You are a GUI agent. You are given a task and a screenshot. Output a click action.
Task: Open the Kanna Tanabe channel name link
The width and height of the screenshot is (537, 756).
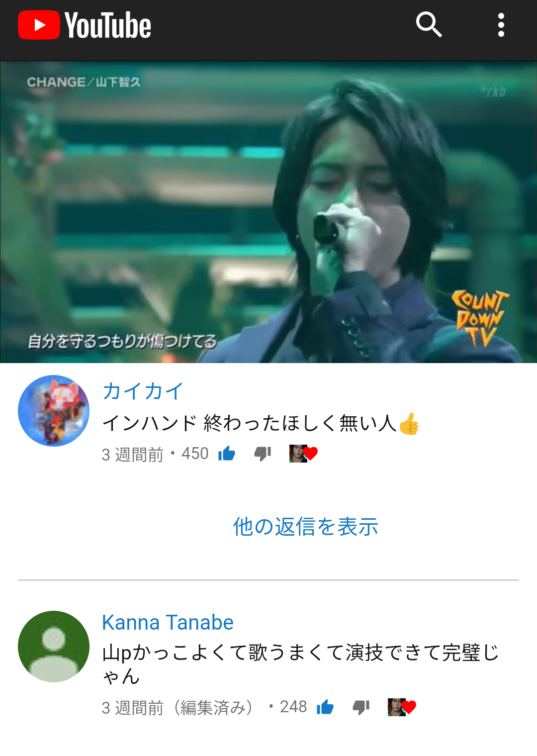pos(168,623)
